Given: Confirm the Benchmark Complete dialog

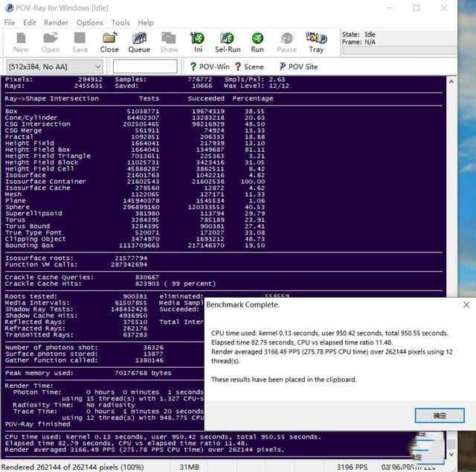Looking at the screenshot, I should (440, 415).
